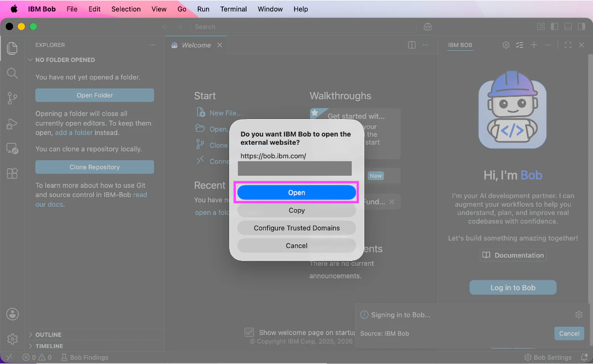Screen dimensions: 593x364
Task: Select the IBM BOB panel tab
Action: (x=460, y=45)
